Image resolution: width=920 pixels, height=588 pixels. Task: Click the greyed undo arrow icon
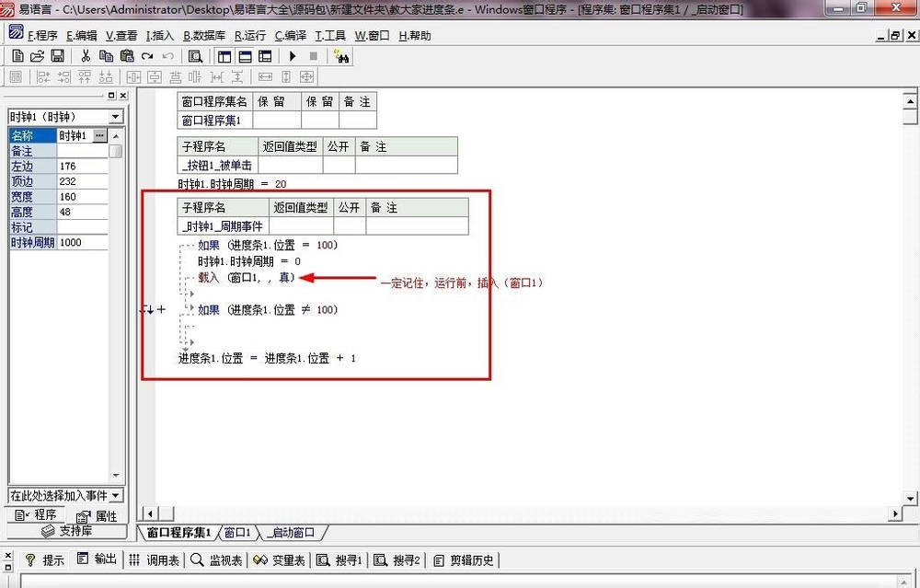point(167,56)
